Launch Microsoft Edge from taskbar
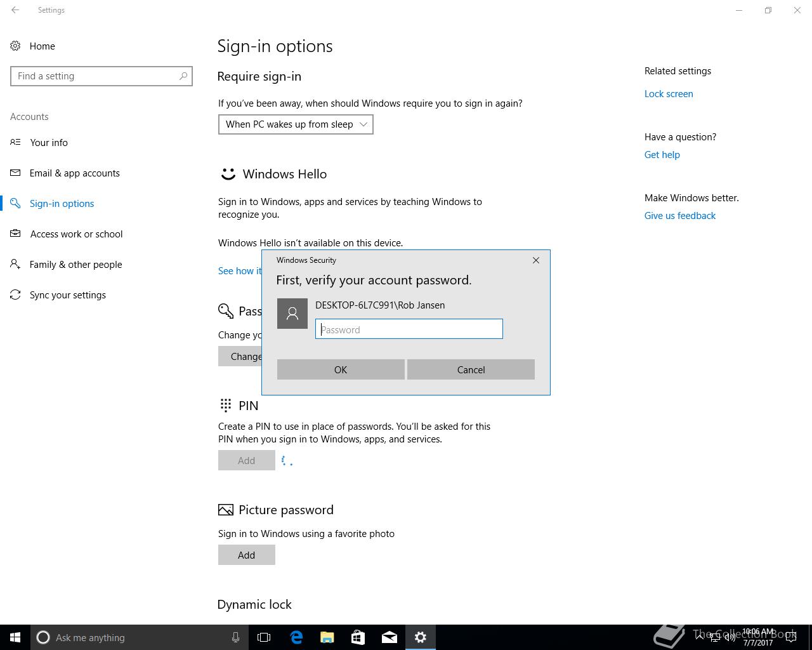 296,637
